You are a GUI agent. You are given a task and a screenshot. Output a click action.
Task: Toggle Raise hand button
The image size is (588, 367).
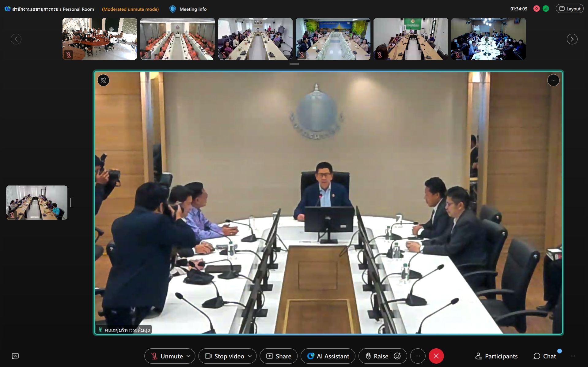point(377,356)
